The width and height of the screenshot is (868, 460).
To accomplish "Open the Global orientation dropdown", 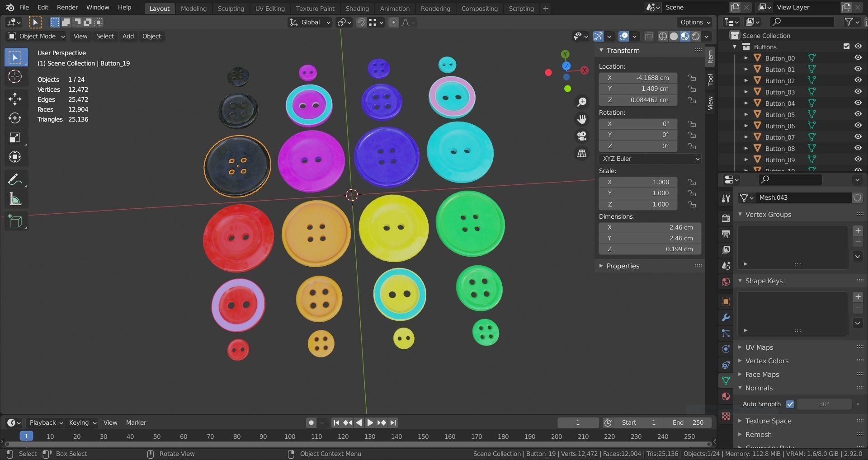I will pyautogui.click(x=310, y=23).
